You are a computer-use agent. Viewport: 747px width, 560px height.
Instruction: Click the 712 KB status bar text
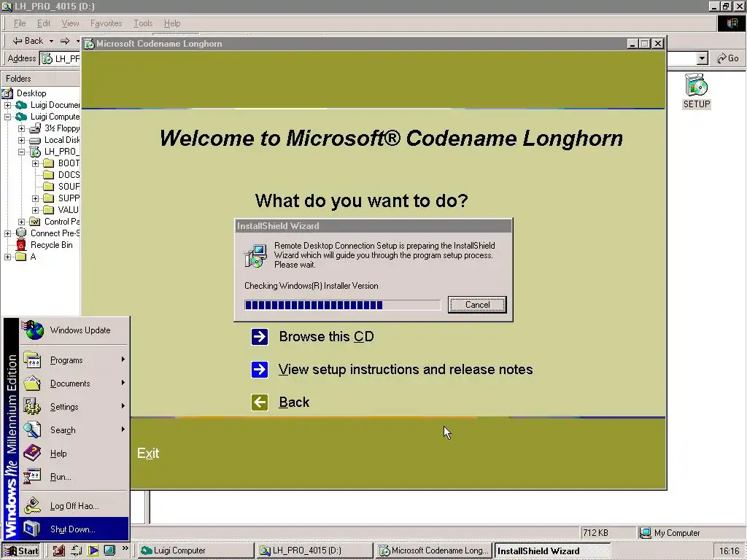tap(595, 533)
